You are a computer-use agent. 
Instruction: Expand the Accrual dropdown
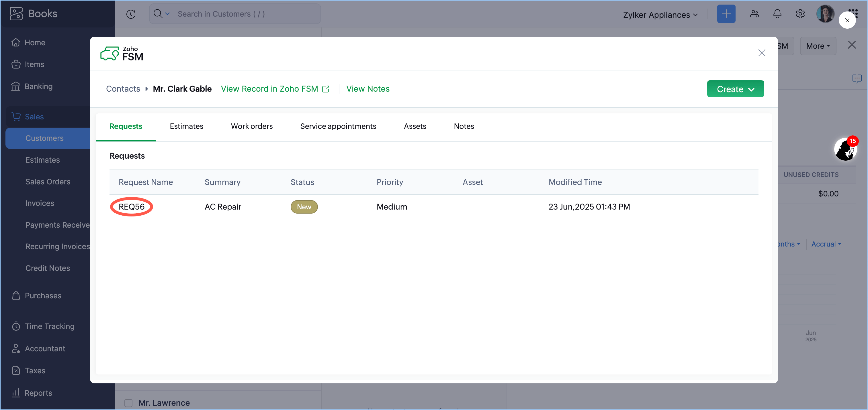pos(826,244)
